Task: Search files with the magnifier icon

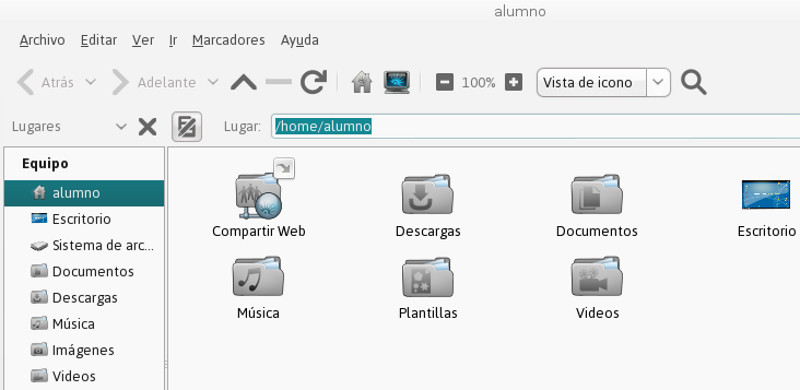Action: pos(694,82)
